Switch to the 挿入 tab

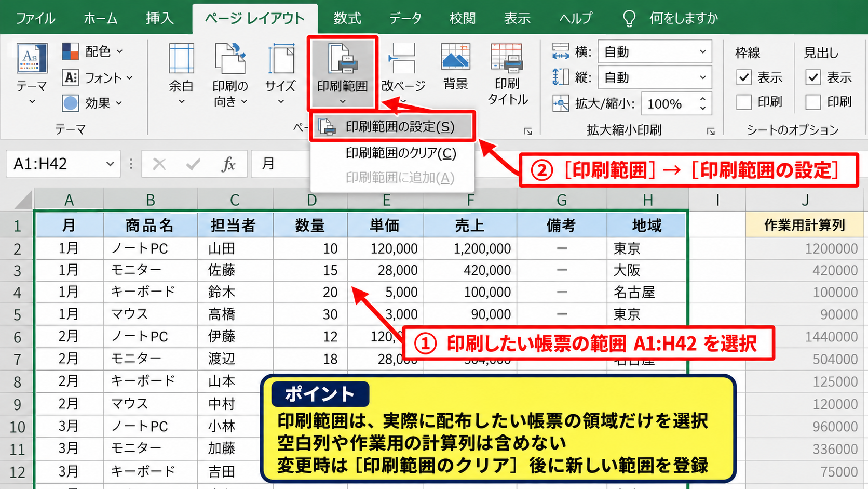click(159, 18)
